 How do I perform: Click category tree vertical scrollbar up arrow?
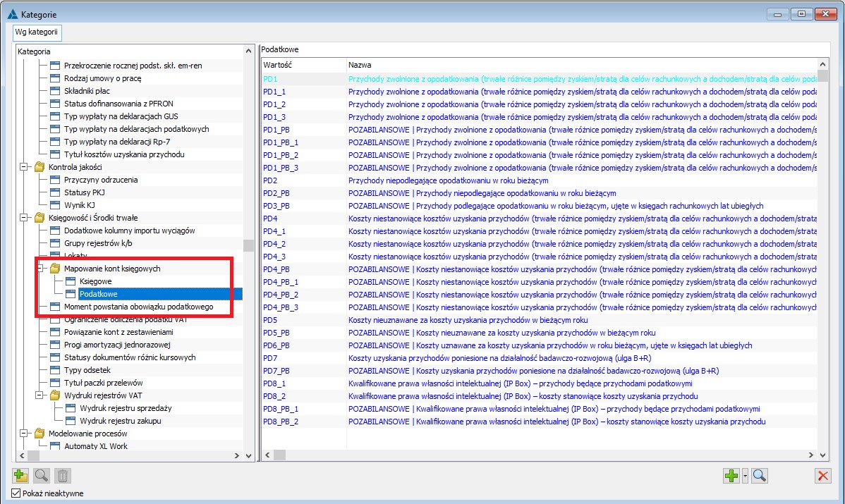click(x=248, y=51)
